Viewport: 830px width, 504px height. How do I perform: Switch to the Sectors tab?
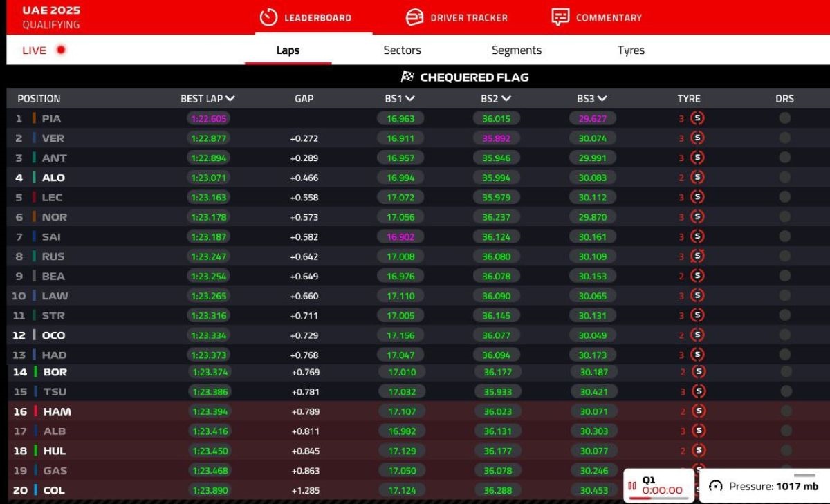402,50
